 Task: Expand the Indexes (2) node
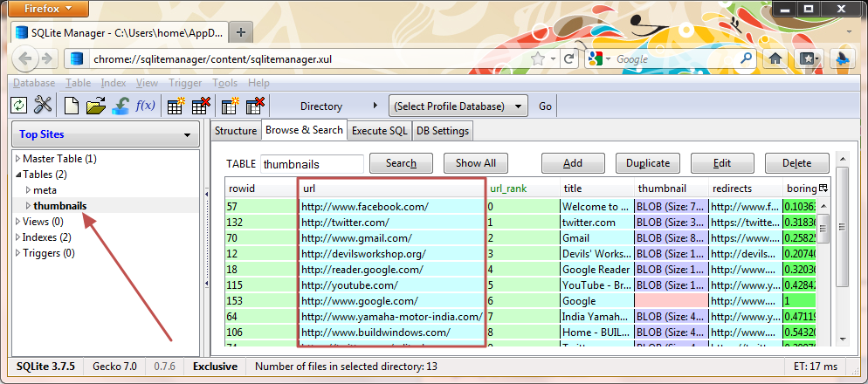[x=18, y=237]
